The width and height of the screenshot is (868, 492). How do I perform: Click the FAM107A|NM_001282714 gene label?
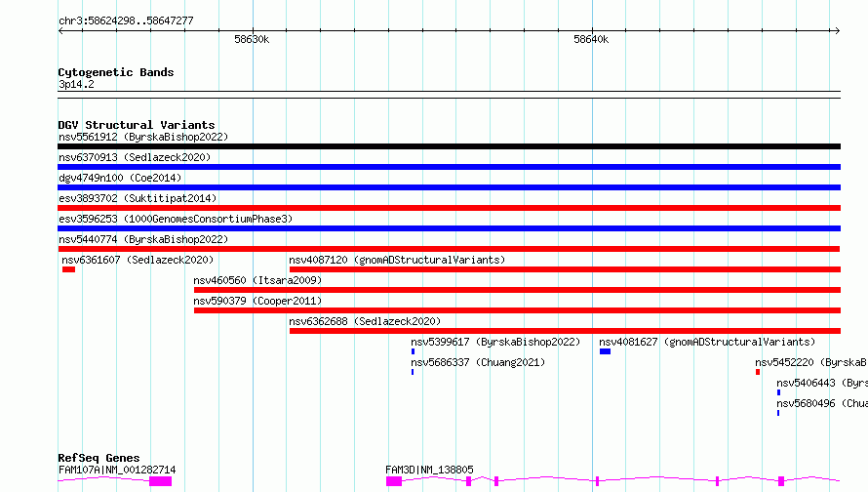pyautogui.click(x=117, y=470)
